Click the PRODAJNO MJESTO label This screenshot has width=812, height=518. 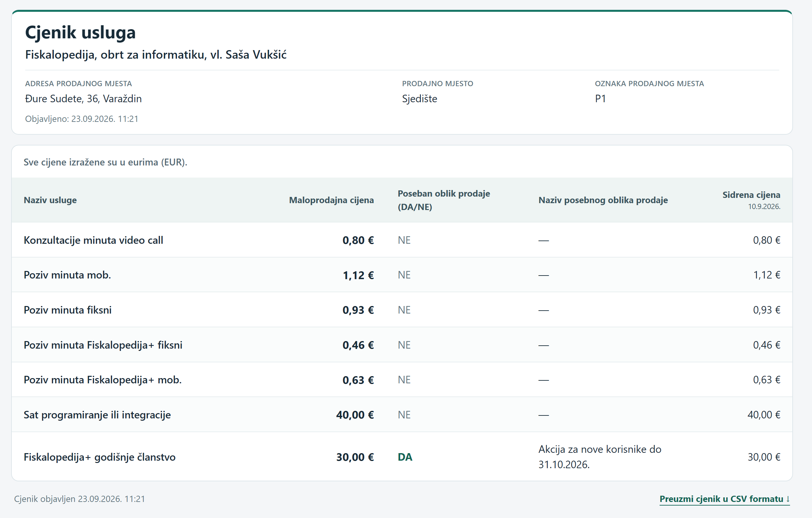coord(437,84)
